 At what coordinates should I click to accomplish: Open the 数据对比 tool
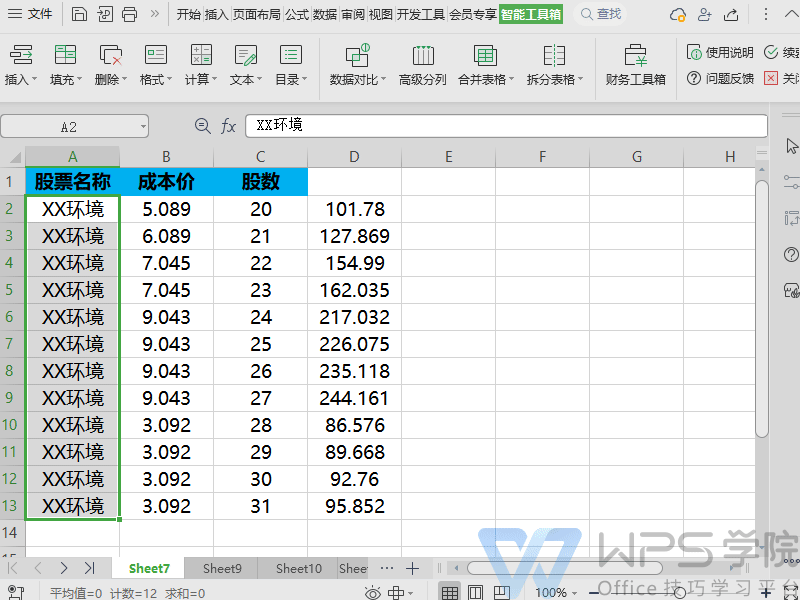(358, 65)
